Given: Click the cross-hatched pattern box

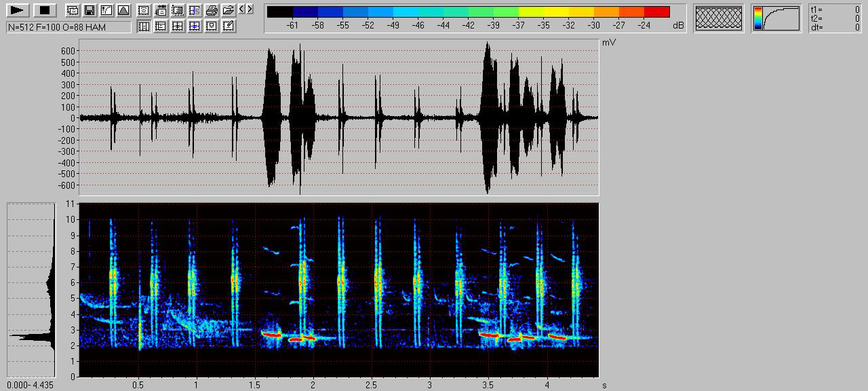Looking at the screenshot, I should coord(719,18).
